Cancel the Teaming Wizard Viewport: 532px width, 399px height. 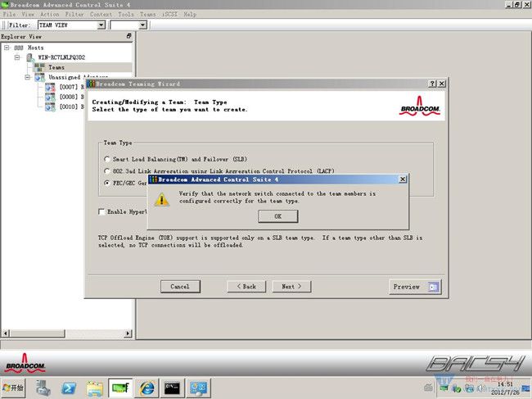pos(180,287)
